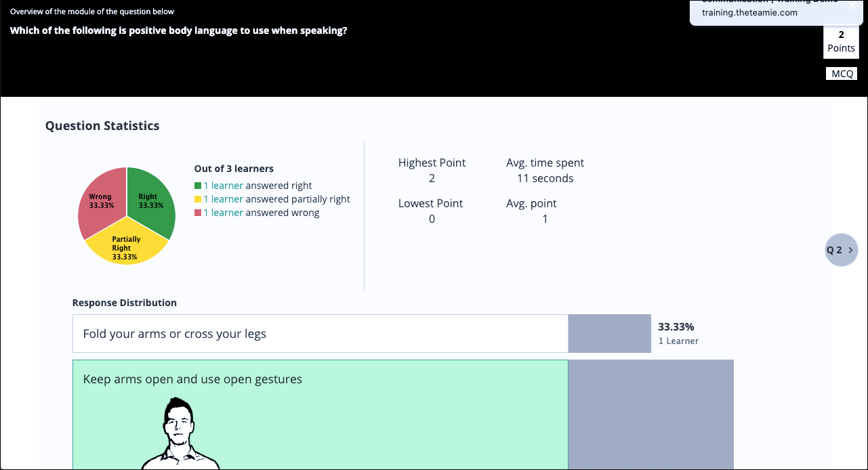Click the 2 Points badge
The width and height of the screenshot is (868, 470).
point(841,41)
